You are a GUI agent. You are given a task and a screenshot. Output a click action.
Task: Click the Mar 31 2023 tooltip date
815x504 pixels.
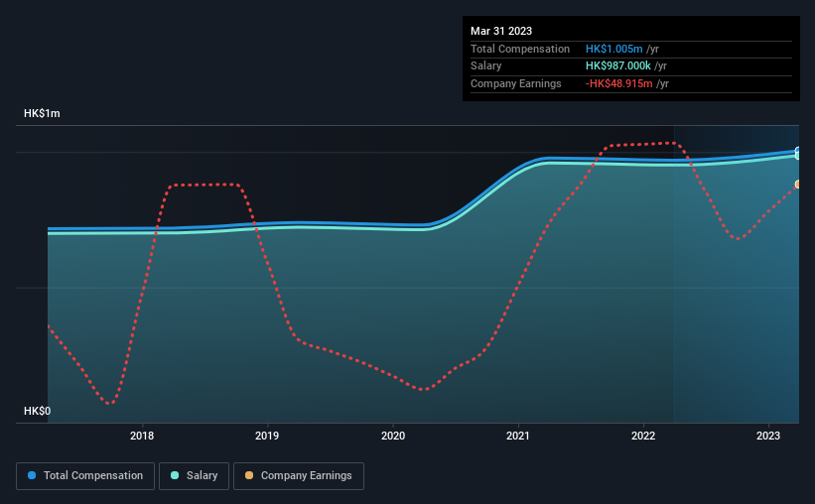[x=501, y=31]
